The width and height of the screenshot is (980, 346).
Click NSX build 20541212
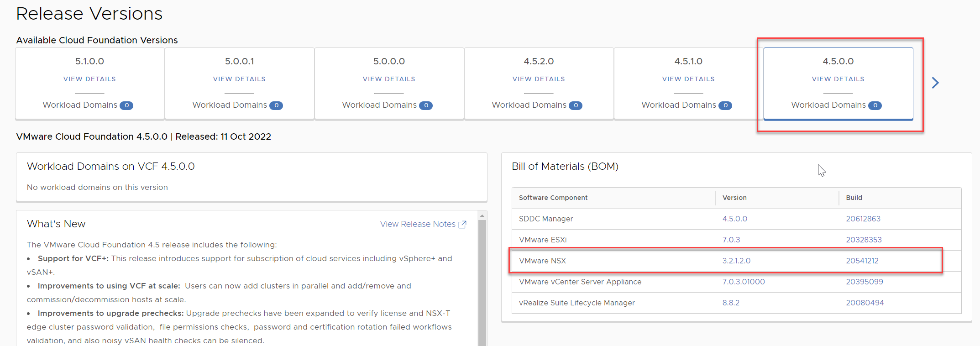pos(862,261)
